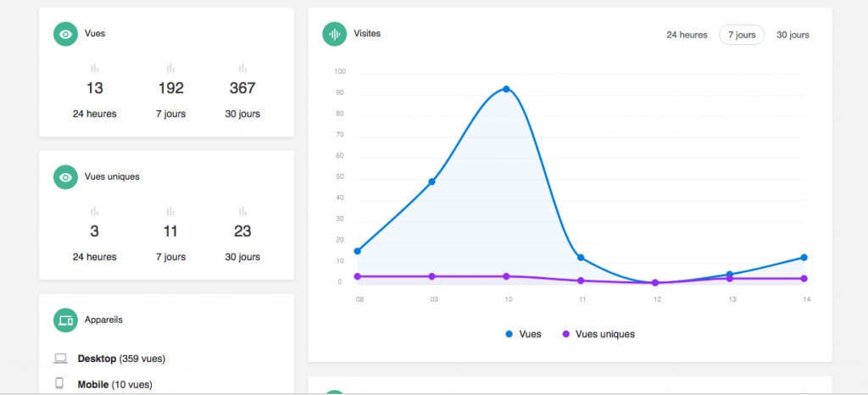
Task: Click the 50 label on the y-axis
Action: point(340,176)
